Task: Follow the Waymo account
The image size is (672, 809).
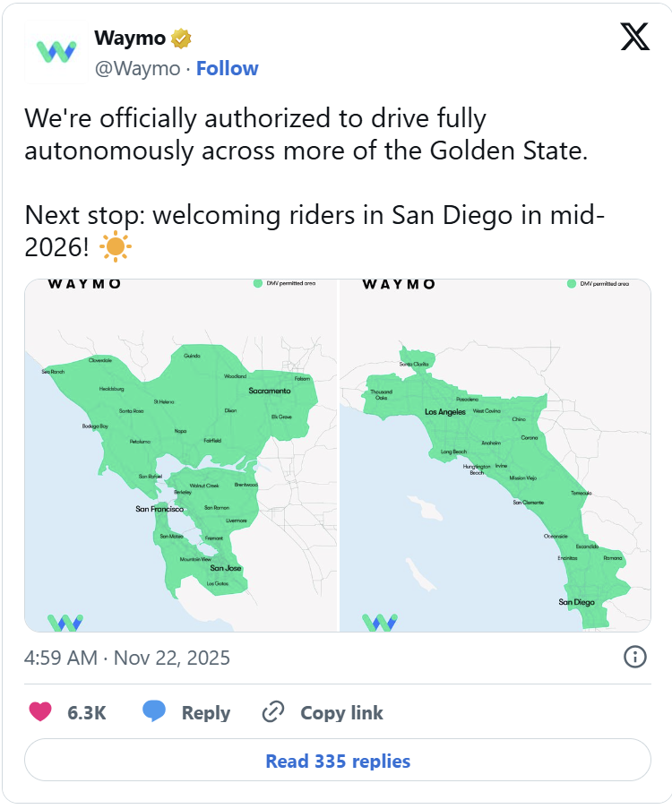Action: pos(228,69)
